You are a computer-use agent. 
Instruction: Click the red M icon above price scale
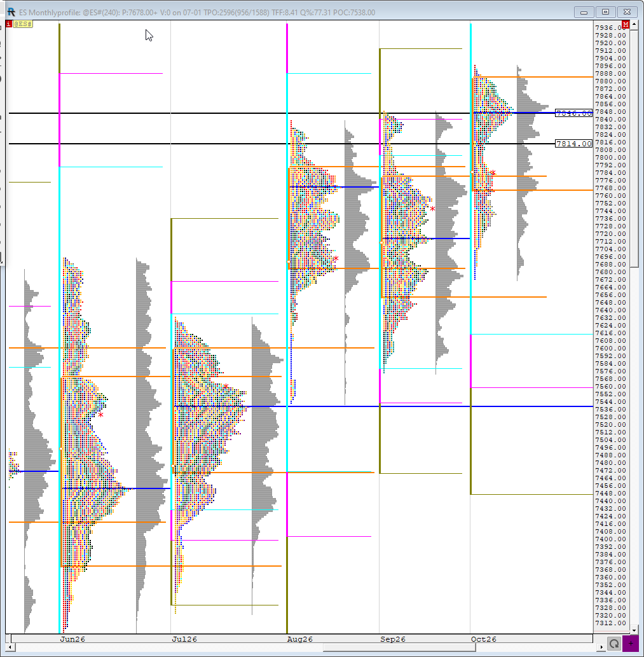[626, 25]
